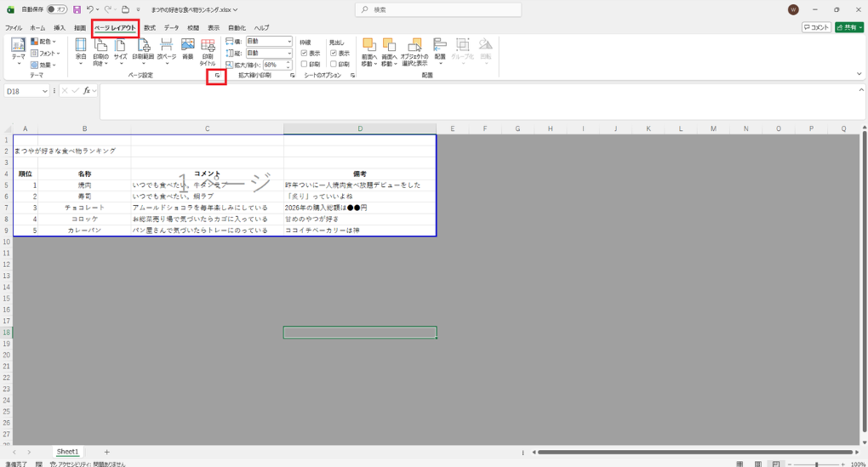Uncheck 枠線 表示 gridlines view checkbox

pyautogui.click(x=304, y=53)
